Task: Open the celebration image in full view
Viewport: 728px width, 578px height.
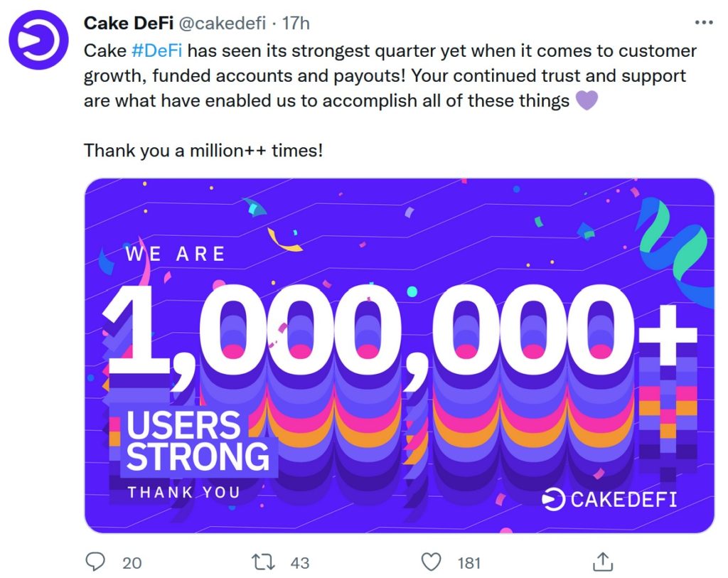Action: [x=398, y=355]
